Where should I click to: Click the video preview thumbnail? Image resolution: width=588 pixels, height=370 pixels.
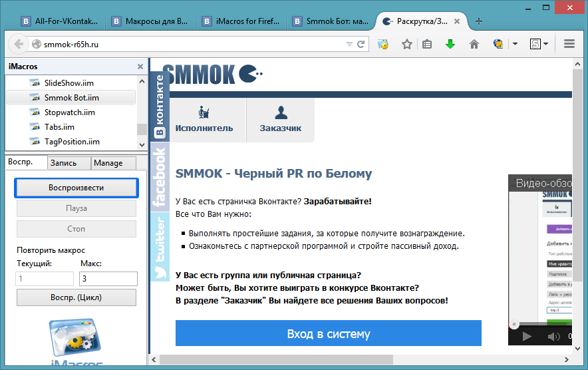click(540, 257)
